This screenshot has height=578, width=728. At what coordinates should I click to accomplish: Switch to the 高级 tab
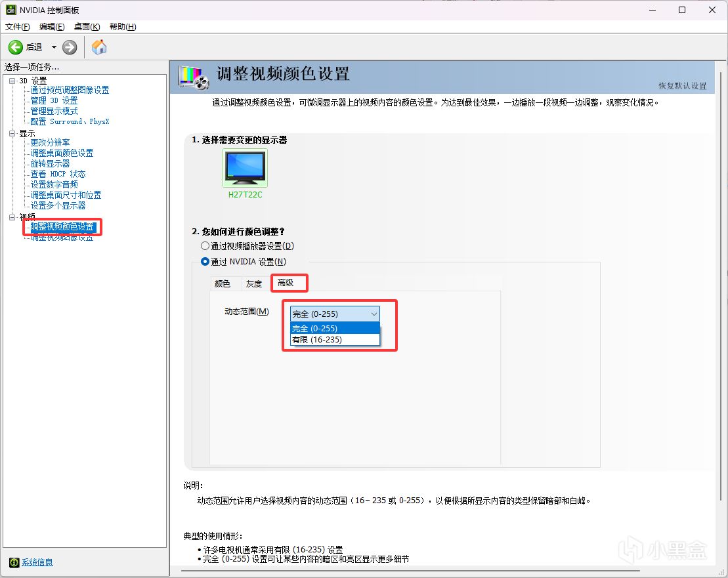pyautogui.click(x=286, y=283)
